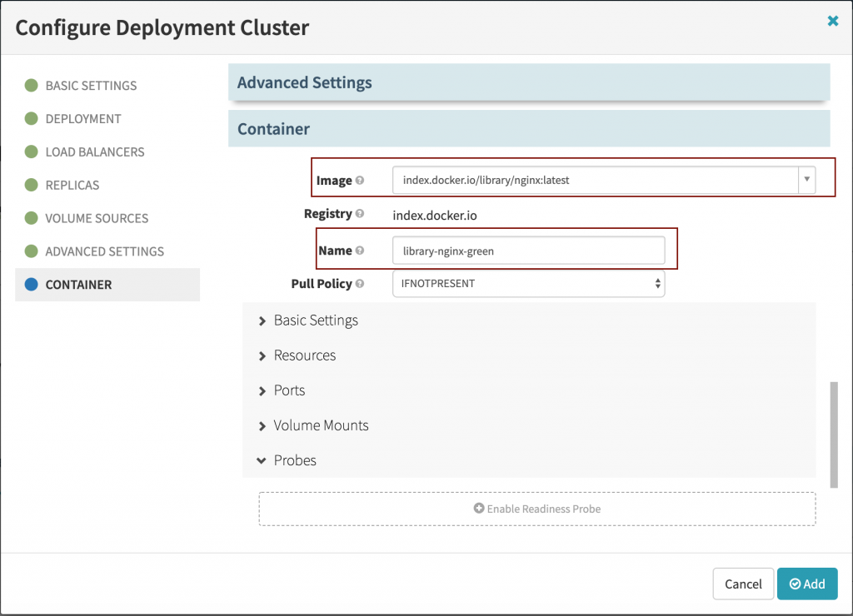Screen dimensions: 853x616
Task: Collapse the Probes section
Action: click(x=294, y=460)
